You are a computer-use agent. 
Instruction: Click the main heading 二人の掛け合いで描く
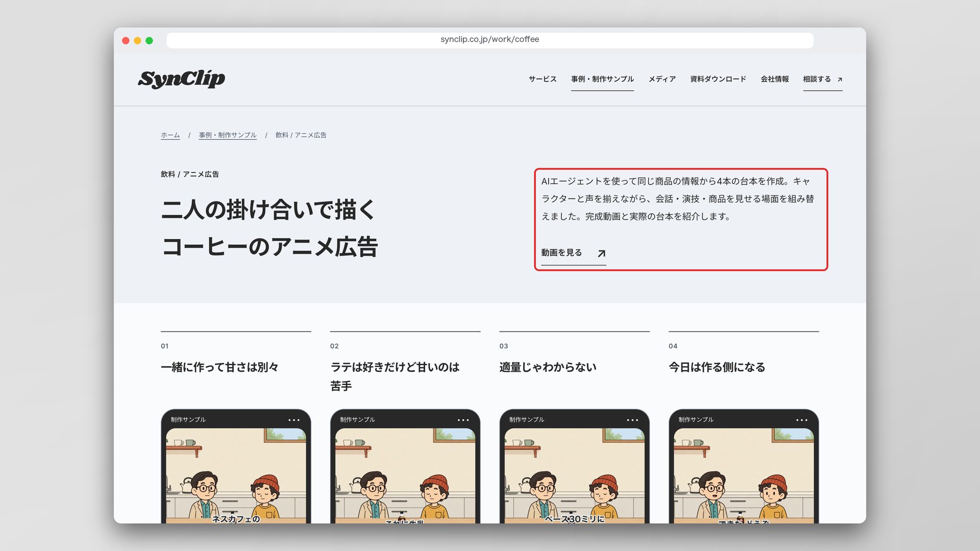tap(268, 210)
